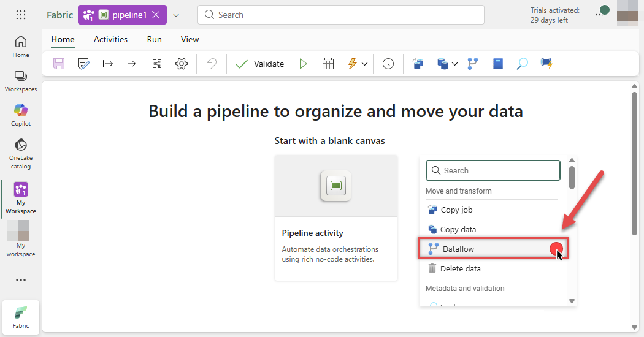
Task: View run history clock icon
Action: [388, 64]
